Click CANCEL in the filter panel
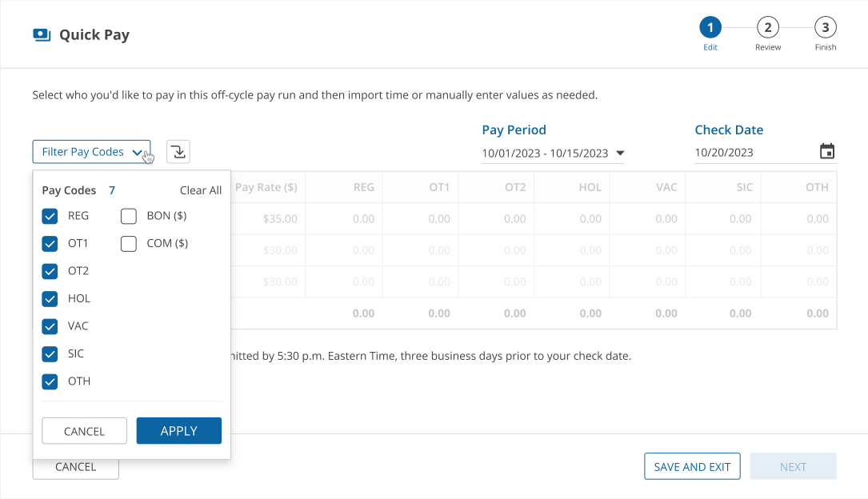 84,431
